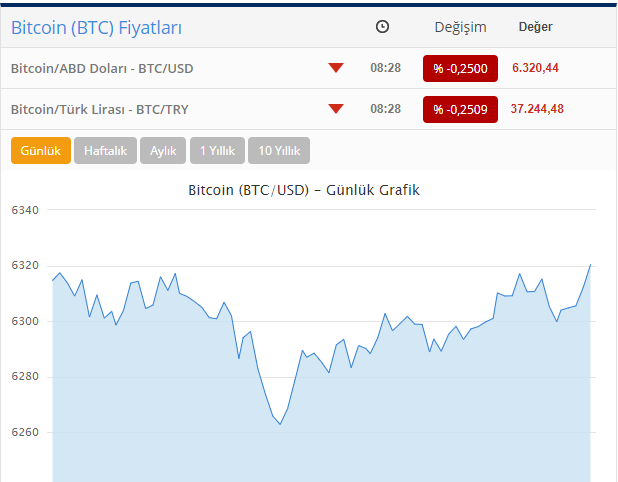
Task: Click the 08:28 time in BTC/TRY row
Action: (385, 109)
